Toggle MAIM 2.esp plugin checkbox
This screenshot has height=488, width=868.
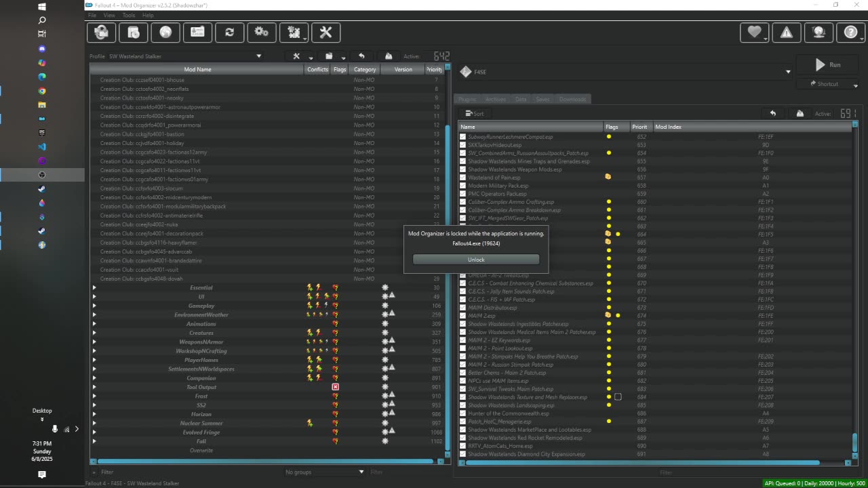(463, 316)
